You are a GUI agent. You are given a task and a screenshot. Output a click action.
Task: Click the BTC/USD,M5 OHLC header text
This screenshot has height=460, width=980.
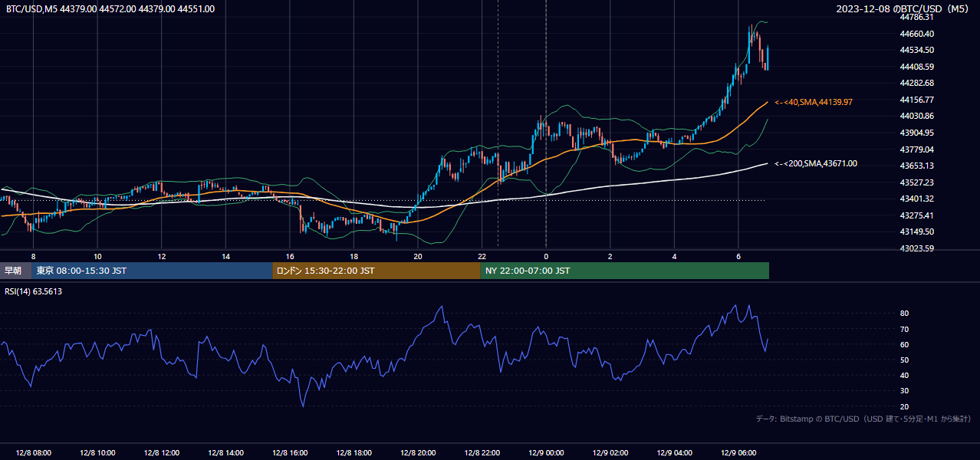coord(110,8)
